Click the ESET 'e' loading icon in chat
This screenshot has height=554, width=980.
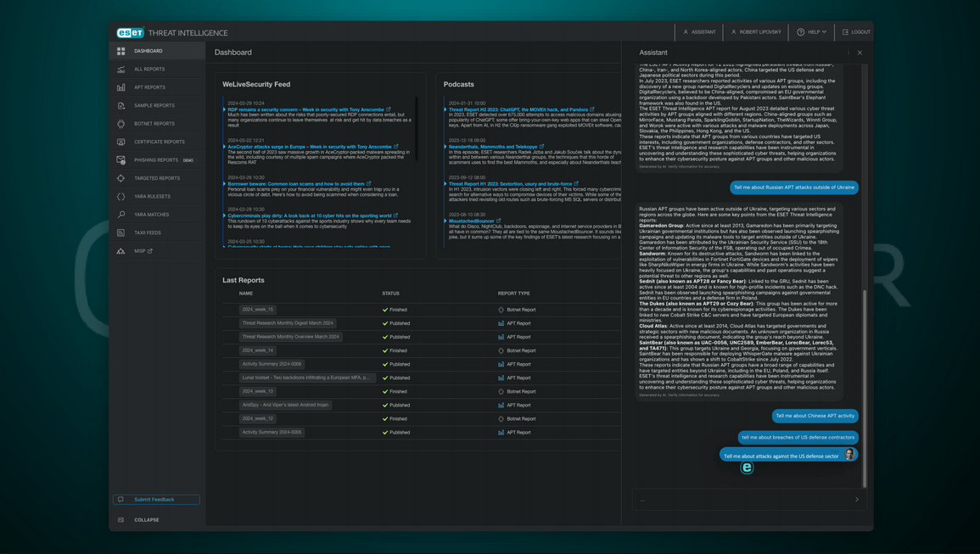747,467
